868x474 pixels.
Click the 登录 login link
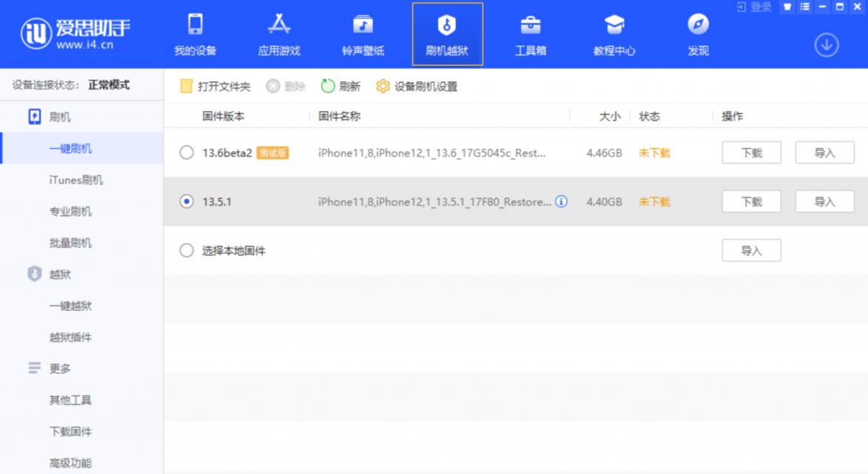pyautogui.click(x=755, y=7)
